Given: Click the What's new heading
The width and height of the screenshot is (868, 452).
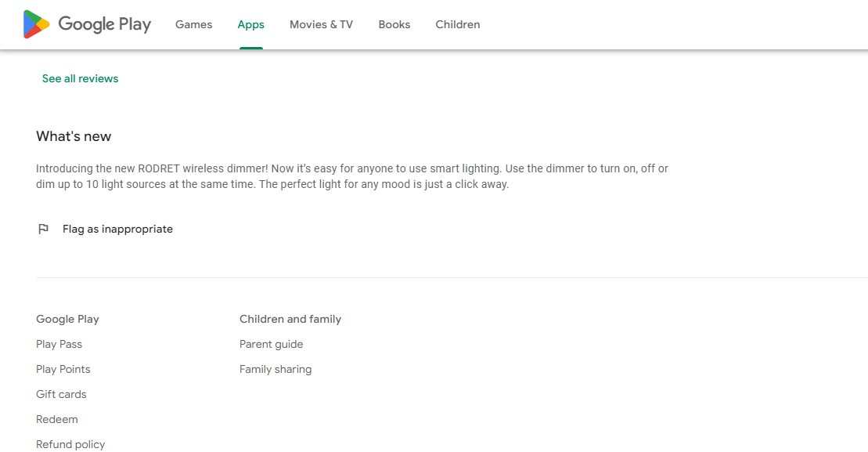Looking at the screenshot, I should [x=74, y=136].
